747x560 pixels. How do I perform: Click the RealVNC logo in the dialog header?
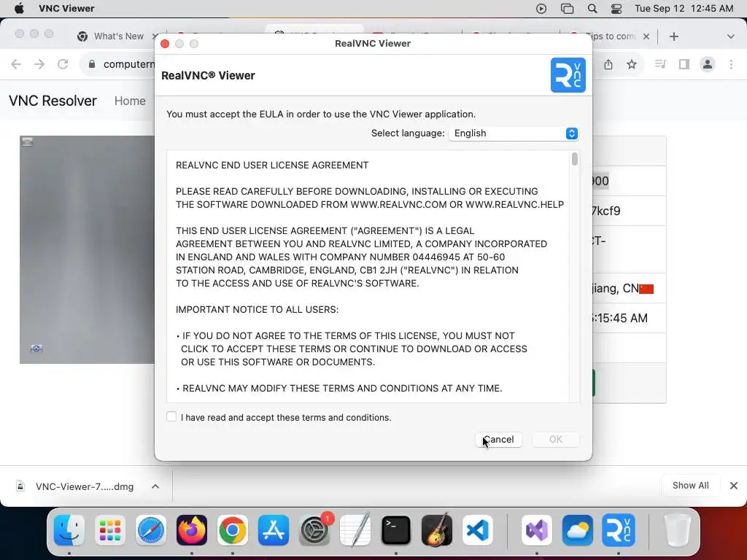(568, 75)
